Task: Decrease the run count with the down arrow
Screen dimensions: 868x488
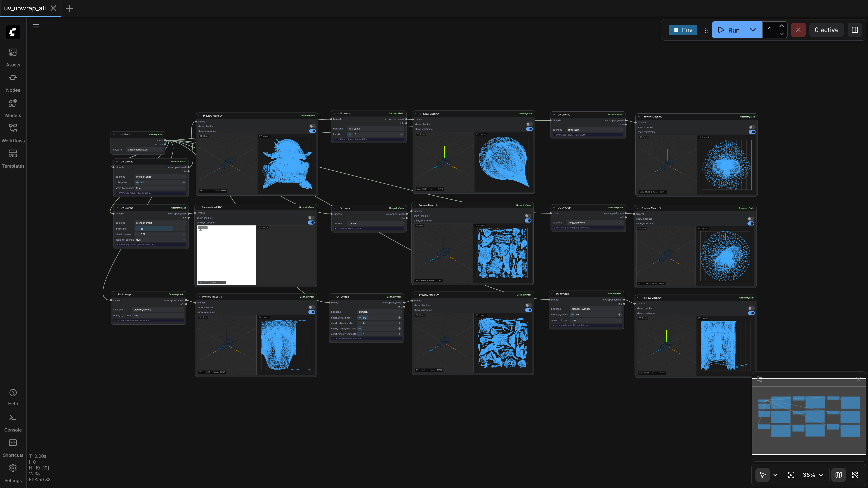Action: 781,34
